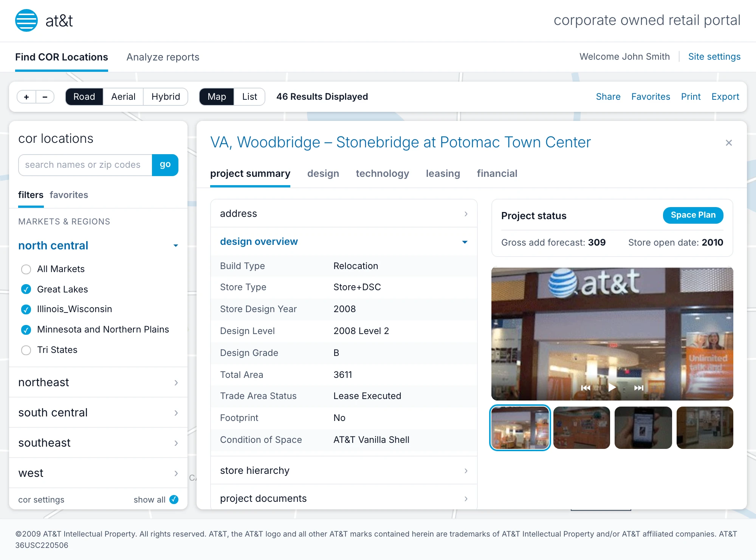Screen dimensions: 756x560
Task: Select the iPhone in hand thumbnail
Action: coord(643,428)
